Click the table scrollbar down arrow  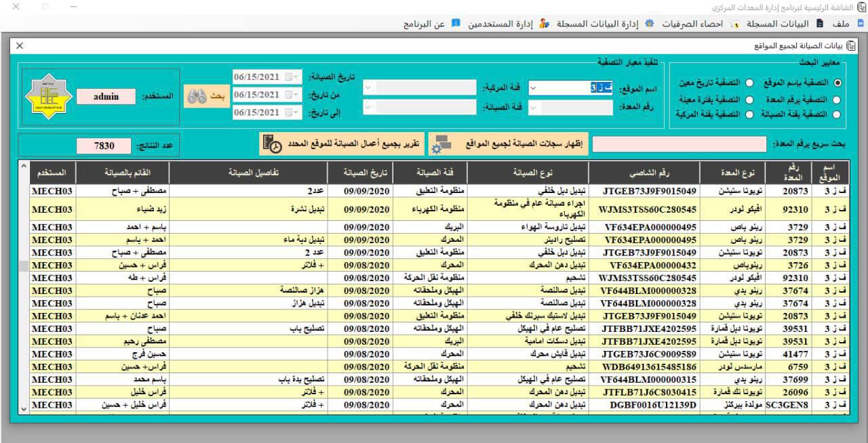[24, 408]
